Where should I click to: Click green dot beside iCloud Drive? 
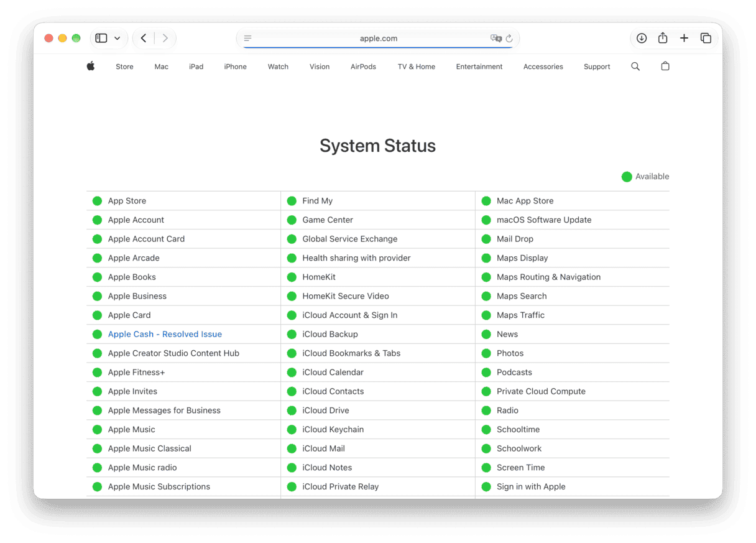pyautogui.click(x=292, y=411)
